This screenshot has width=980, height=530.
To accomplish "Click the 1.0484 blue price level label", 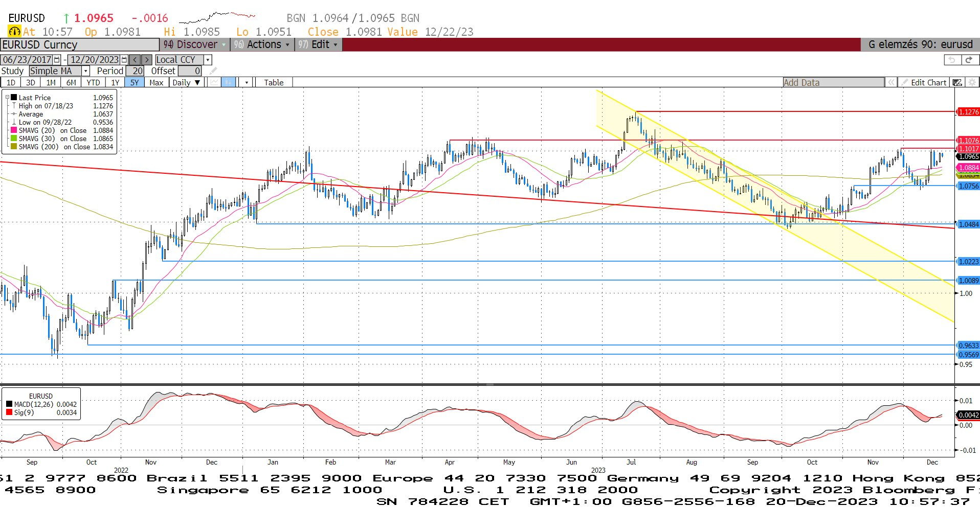I will point(968,224).
